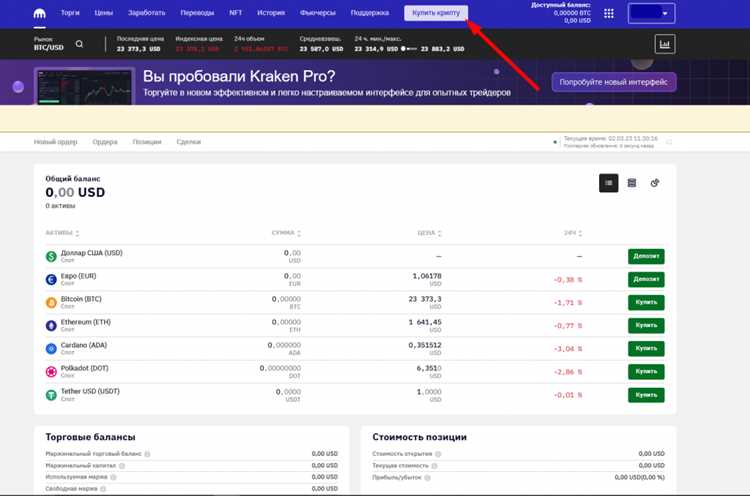Click the Доступный баланс summary in the header

coord(561,13)
